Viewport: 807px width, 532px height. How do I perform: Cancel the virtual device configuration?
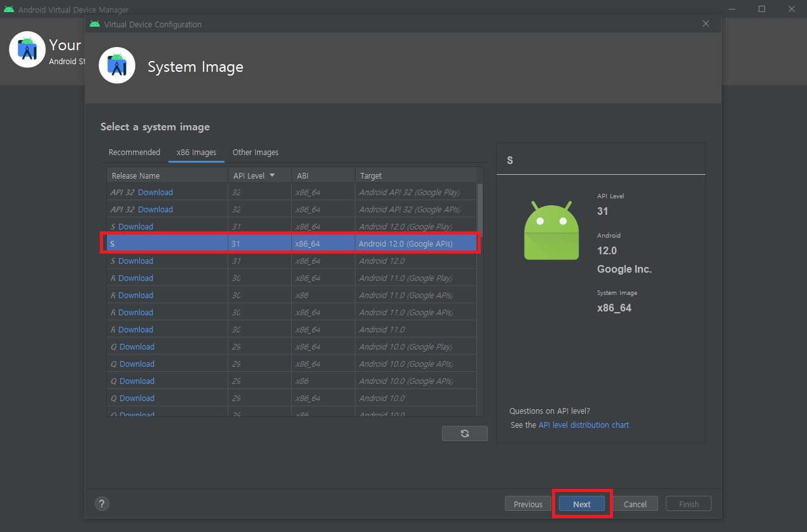(635, 504)
